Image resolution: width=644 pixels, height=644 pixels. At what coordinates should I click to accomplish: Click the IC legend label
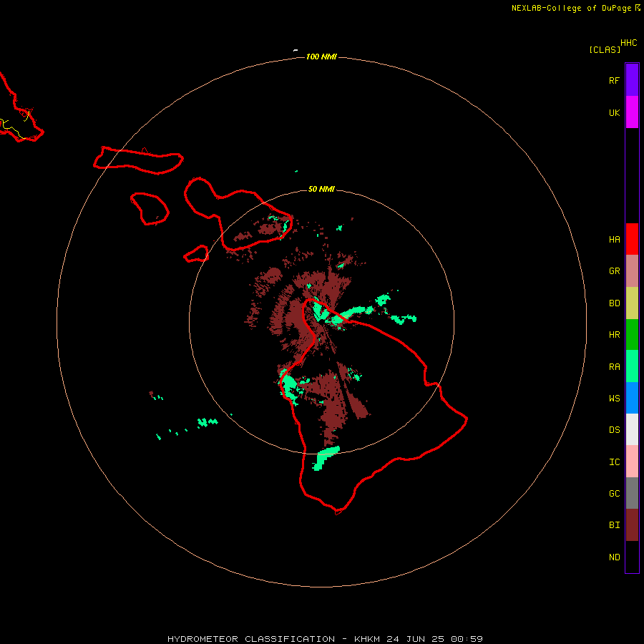click(614, 462)
